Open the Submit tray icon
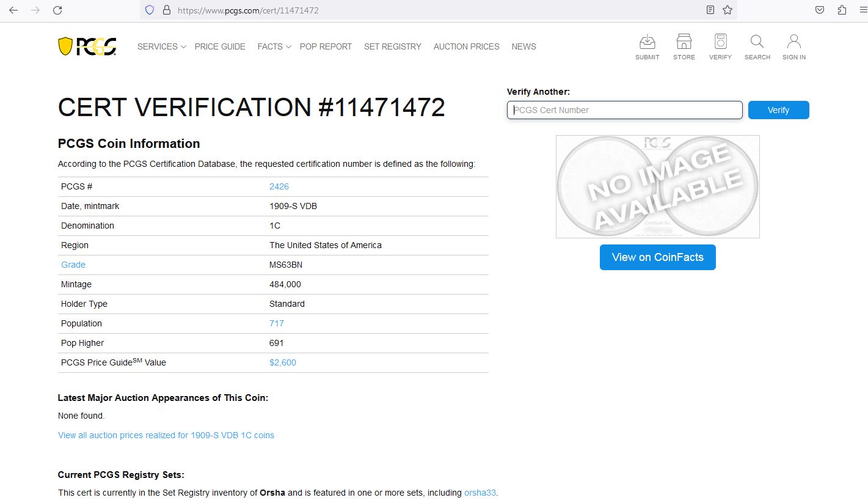 click(x=647, y=47)
